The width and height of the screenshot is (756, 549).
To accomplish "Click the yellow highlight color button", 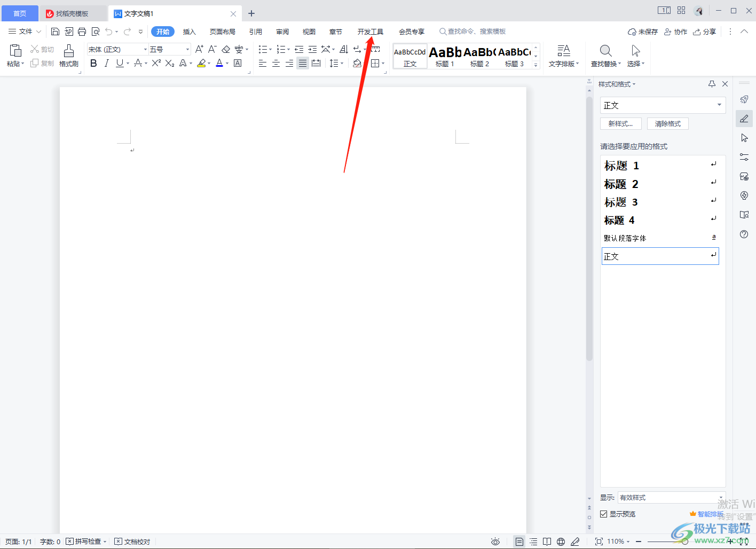I will [x=201, y=63].
